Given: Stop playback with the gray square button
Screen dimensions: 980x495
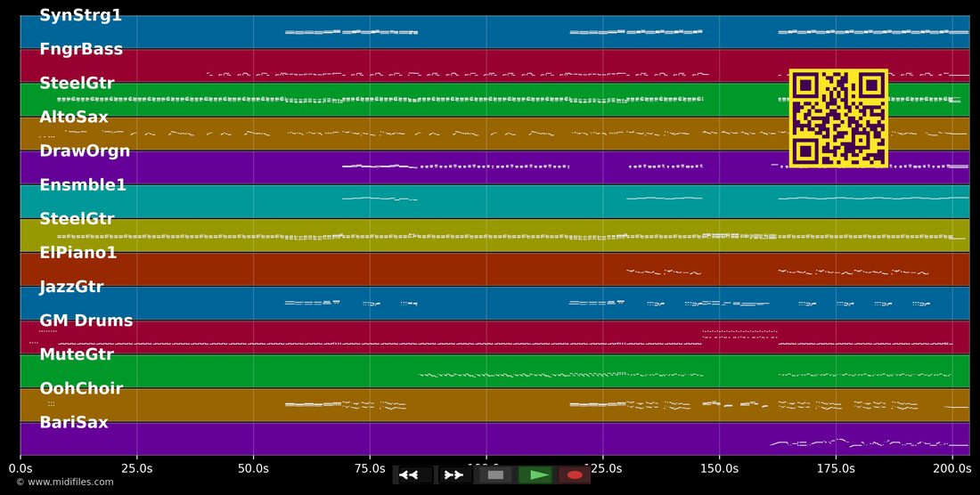Looking at the screenshot, I should pos(495,475).
